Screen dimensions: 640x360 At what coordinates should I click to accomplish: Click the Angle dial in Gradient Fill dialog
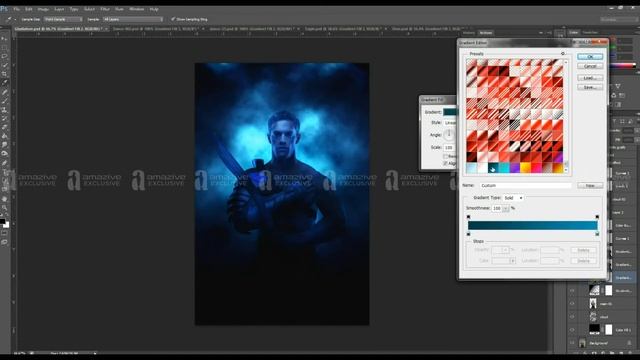pos(449,134)
